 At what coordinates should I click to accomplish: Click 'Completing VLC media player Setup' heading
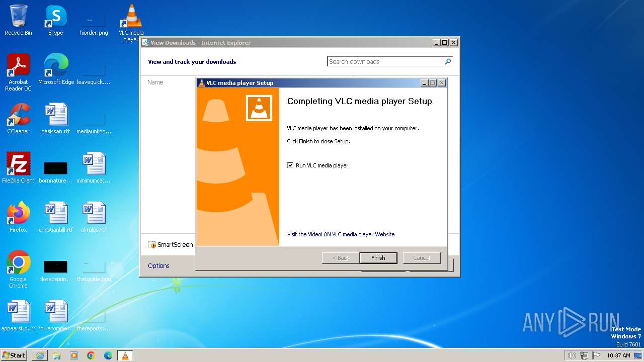359,101
